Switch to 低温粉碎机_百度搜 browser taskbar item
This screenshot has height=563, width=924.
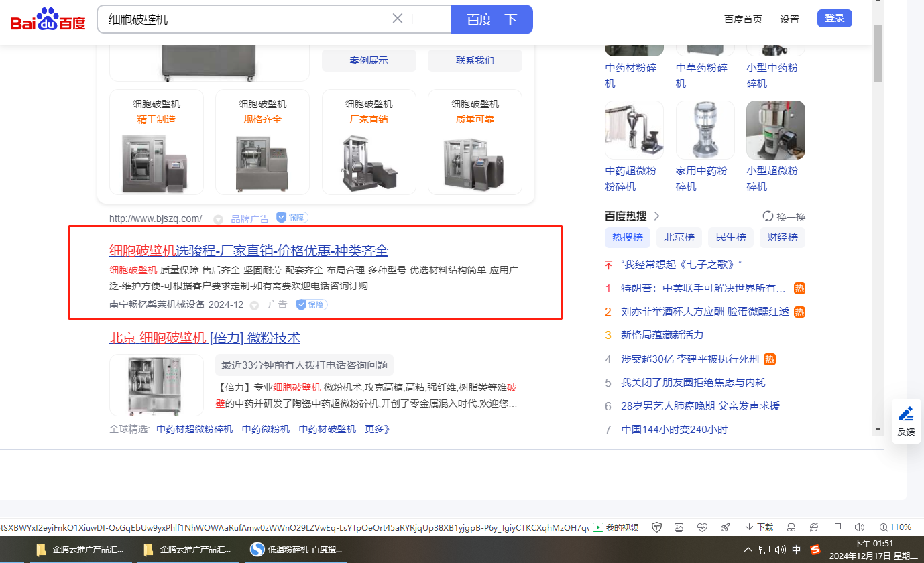click(x=296, y=550)
